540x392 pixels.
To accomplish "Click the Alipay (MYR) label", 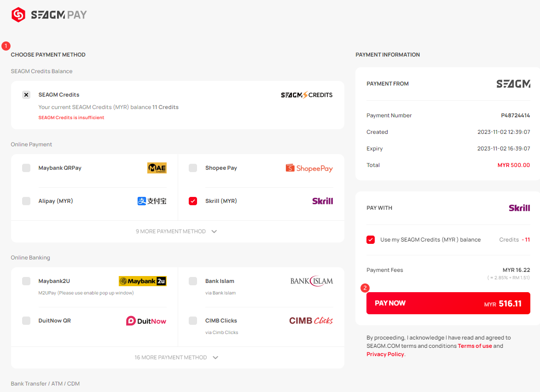I will click(x=56, y=201).
